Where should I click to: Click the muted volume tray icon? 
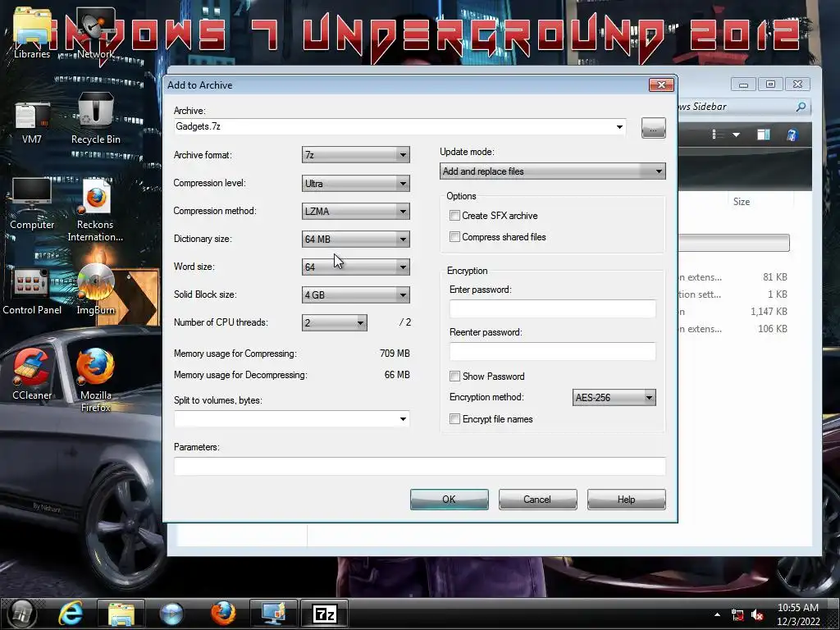757,615
